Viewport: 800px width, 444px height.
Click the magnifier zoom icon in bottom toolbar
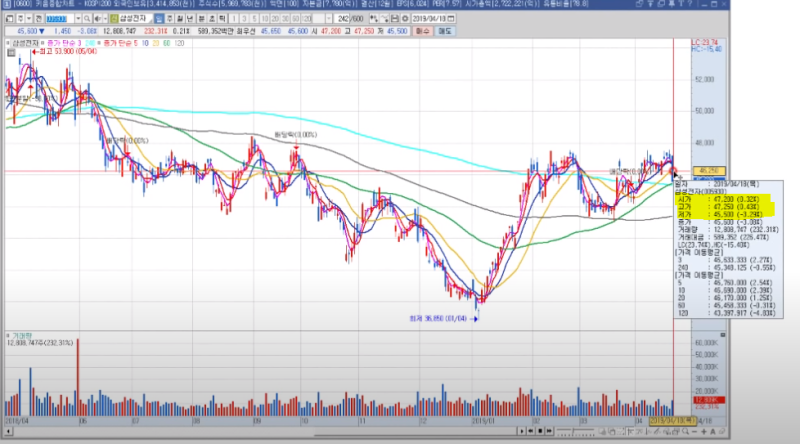685,431
